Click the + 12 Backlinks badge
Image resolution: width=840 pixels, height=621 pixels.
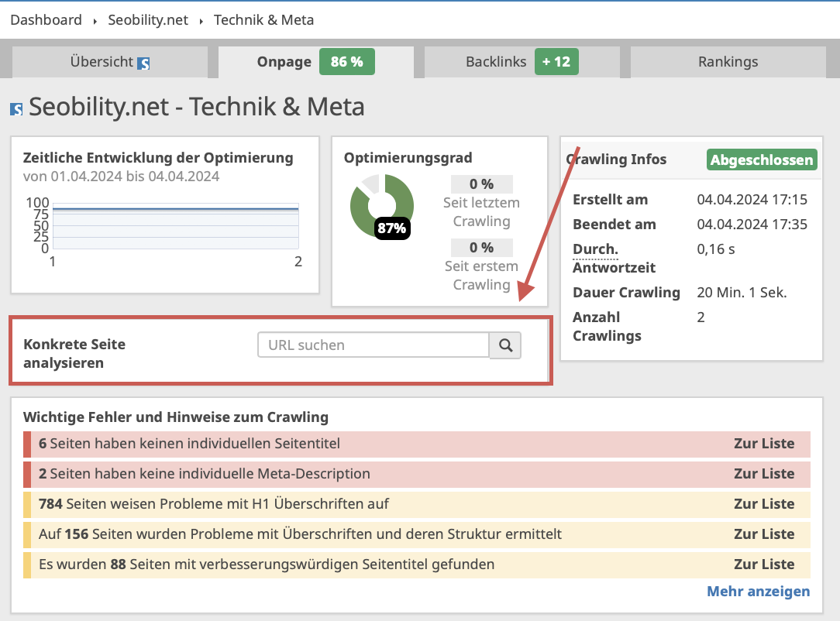pos(556,62)
